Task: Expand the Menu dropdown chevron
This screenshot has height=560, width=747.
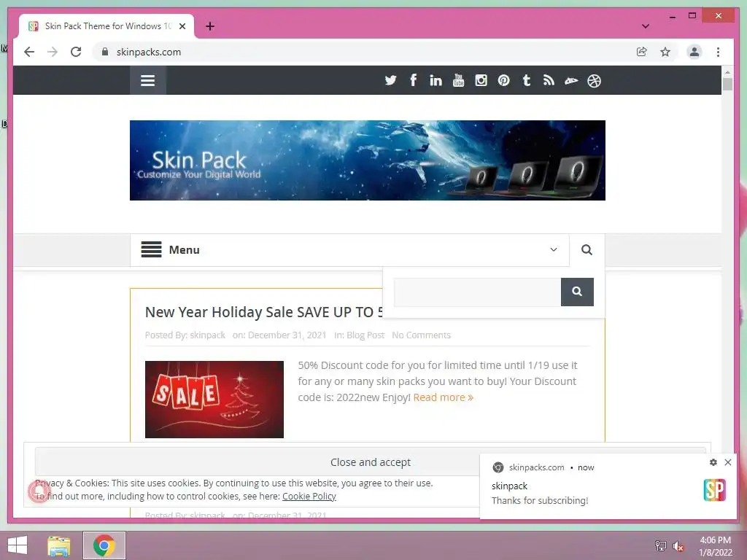Action: (x=554, y=249)
